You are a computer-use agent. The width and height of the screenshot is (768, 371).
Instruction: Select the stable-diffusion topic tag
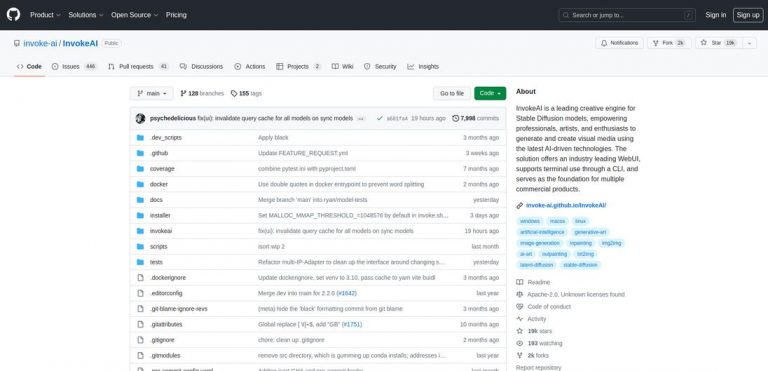click(580, 265)
